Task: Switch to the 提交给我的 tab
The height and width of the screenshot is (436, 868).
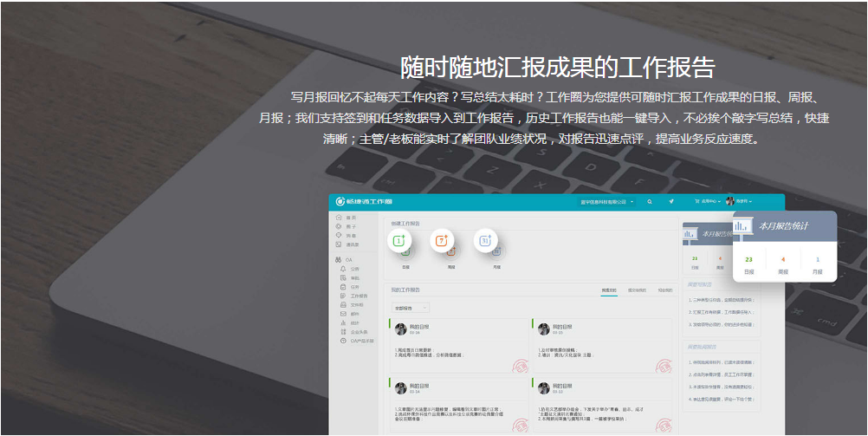Action: pyautogui.click(x=637, y=290)
